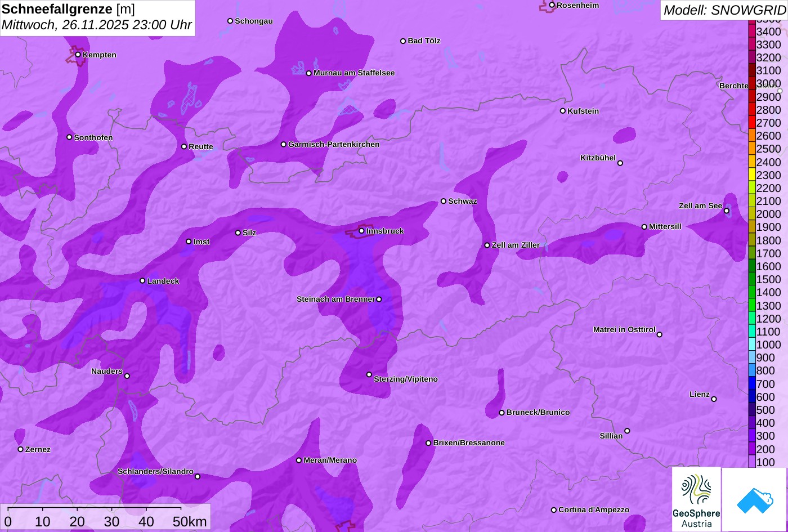Click the 1500 m legend color swatch

(751, 279)
